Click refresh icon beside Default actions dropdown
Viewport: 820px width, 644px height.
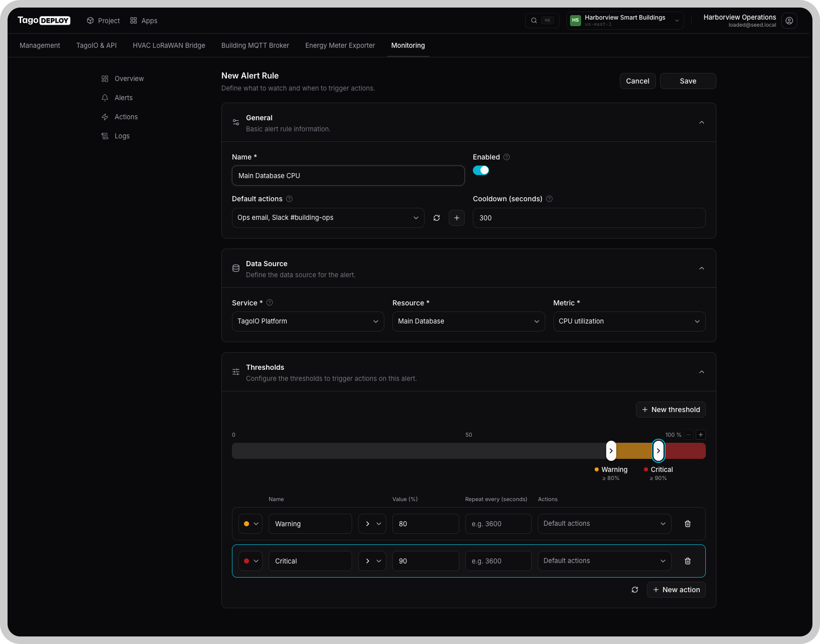(437, 218)
